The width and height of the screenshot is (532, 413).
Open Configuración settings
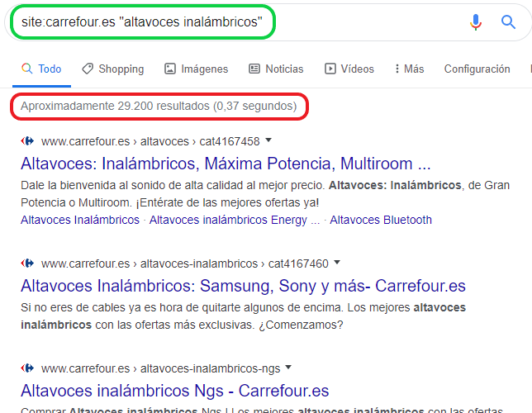(x=477, y=69)
